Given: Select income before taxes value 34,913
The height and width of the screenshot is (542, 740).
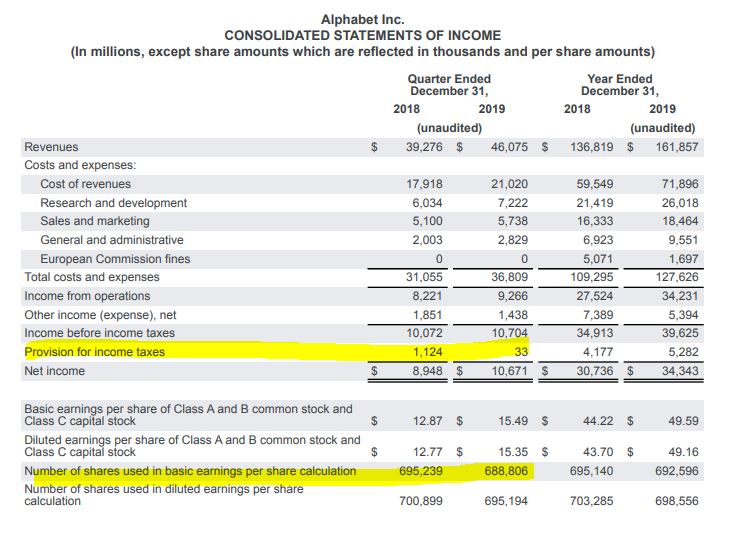Looking at the screenshot, I should coord(595,333).
